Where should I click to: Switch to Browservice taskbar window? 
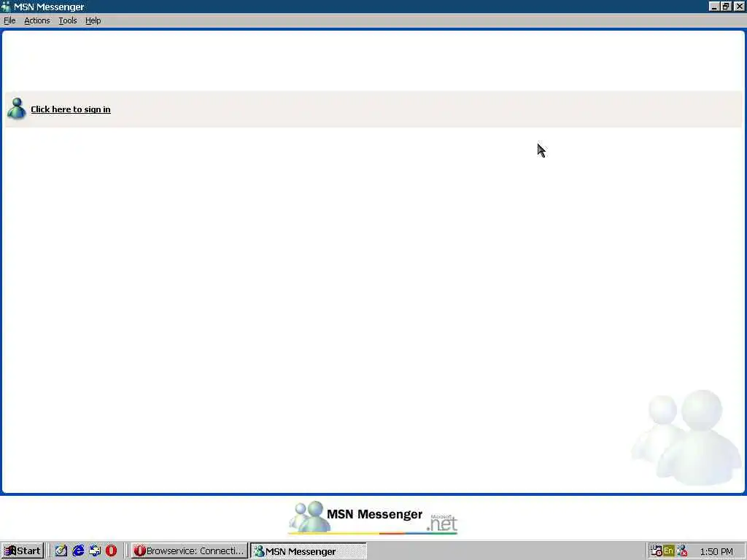tap(189, 551)
